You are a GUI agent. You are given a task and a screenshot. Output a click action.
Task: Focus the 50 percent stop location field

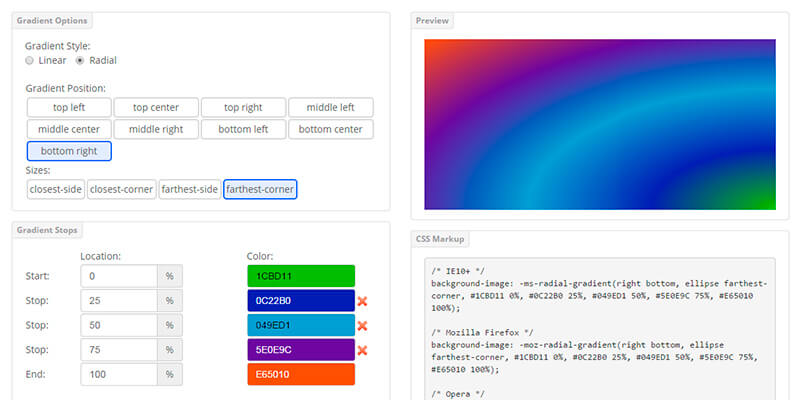tap(118, 326)
